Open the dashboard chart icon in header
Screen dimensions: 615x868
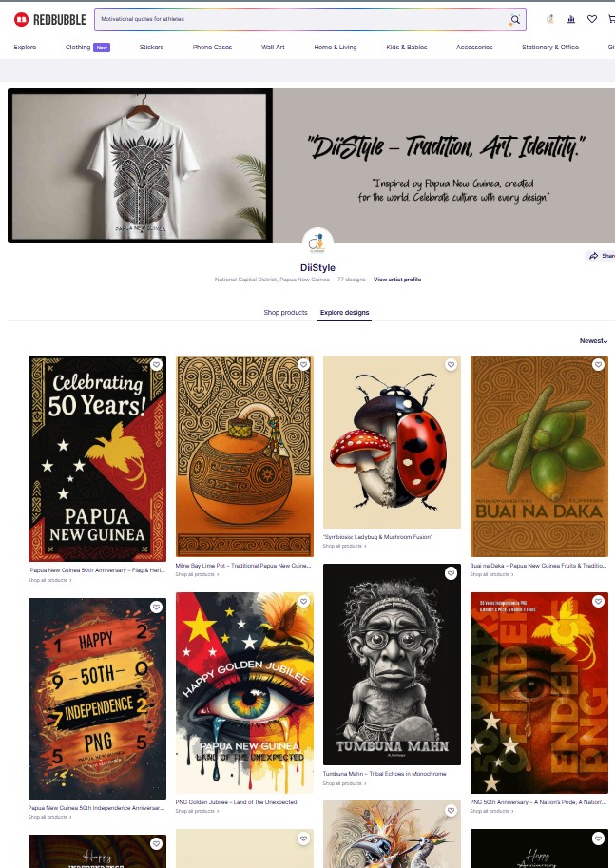[571, 19]
